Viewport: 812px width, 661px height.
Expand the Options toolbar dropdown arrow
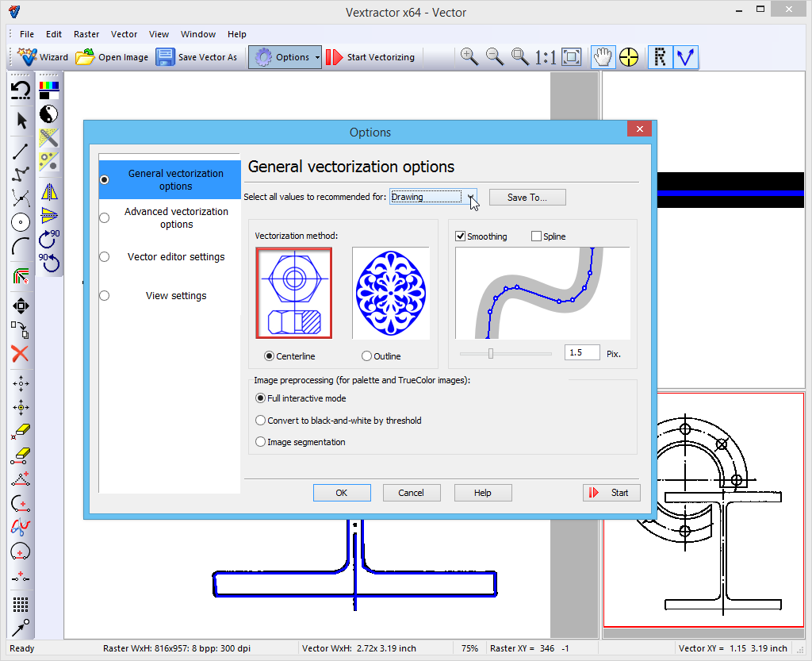[317, 57]
